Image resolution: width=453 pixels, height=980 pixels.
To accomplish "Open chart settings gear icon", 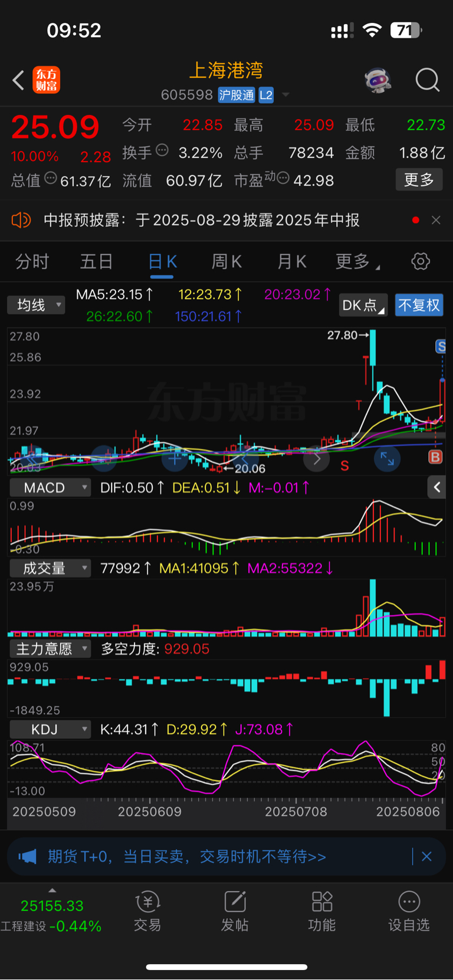I will (x=421, y=261).
